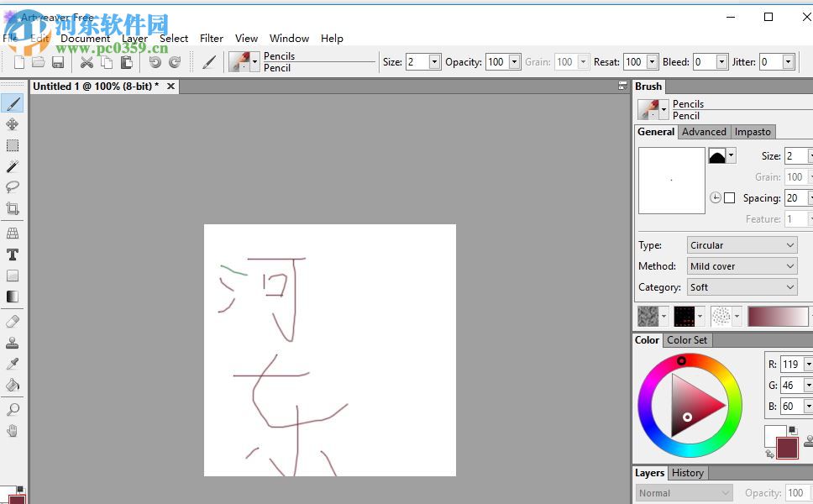Select the Eyedropper color picker tool
Image resolution: width=813 pixels, height=504 pixels.
pyautogui.click(x=12, y=363)
